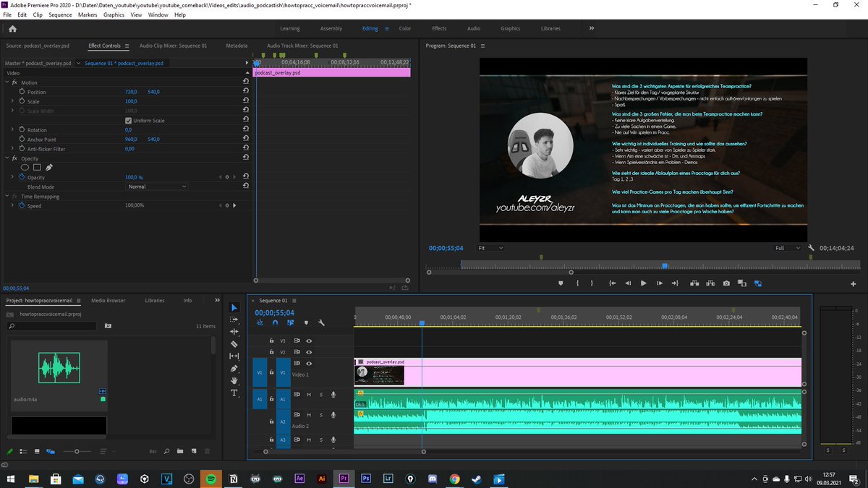Select the Track Select Forward tool
This screenshot has width=868, height=488.
(234, 319)
